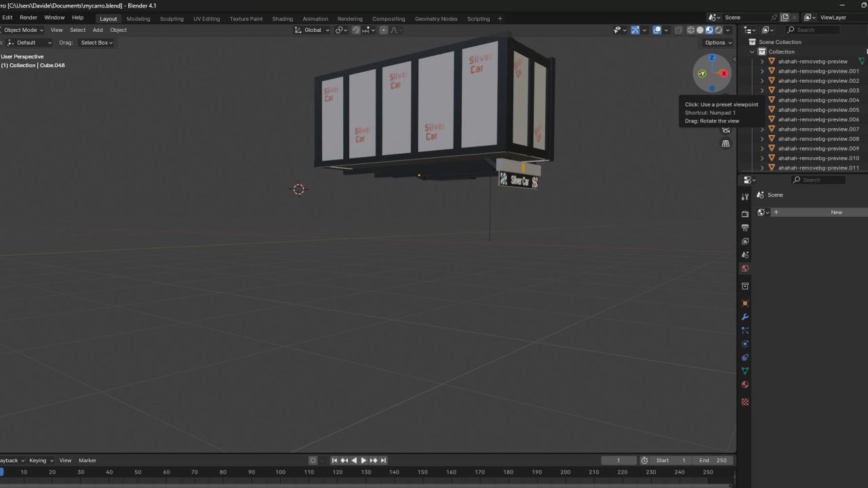Open the viewport Options dropdown
868x488 pixels.
[718, 43]
